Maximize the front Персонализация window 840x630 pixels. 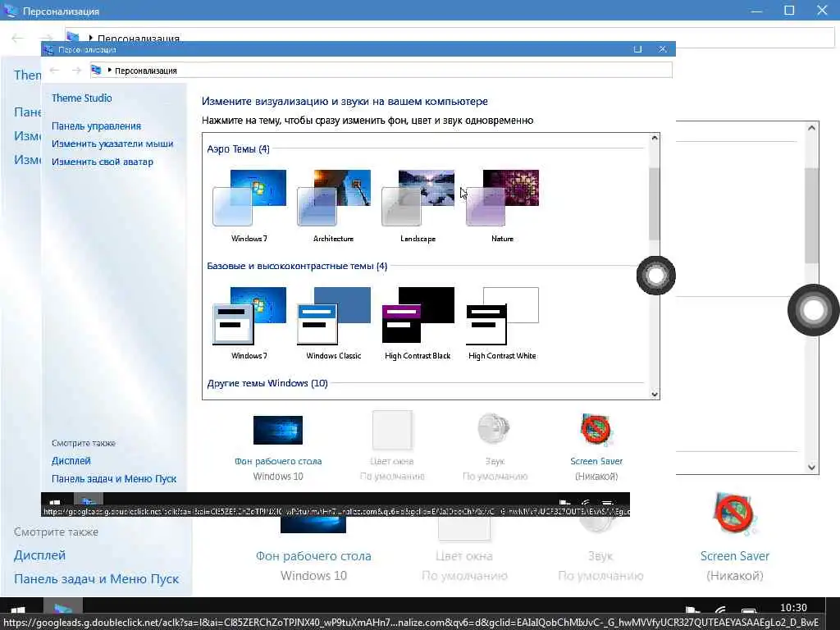coord(637,49)
